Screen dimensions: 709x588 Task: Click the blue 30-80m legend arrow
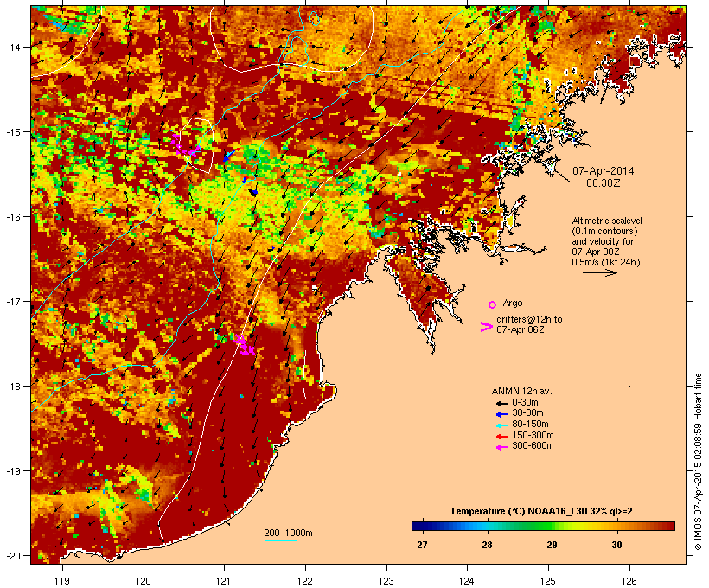coord(501,414)
